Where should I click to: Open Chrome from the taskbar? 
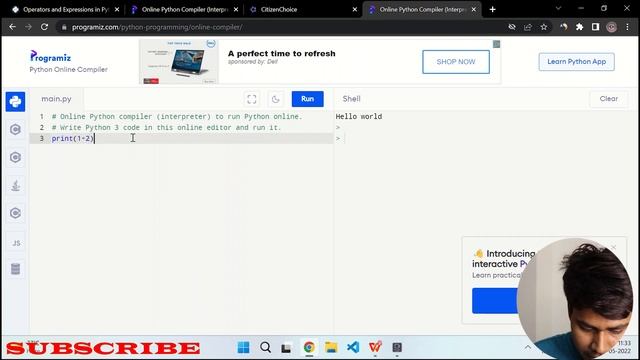[309, 347]
